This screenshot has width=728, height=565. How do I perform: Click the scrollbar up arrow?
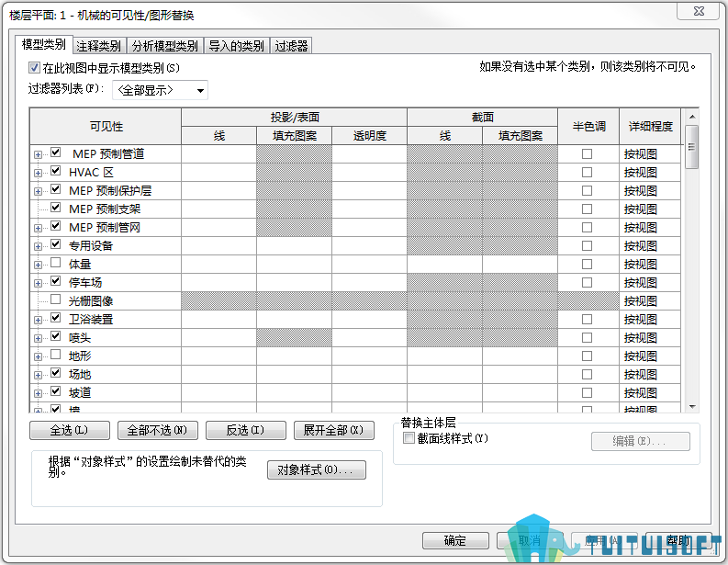point(692,117)
